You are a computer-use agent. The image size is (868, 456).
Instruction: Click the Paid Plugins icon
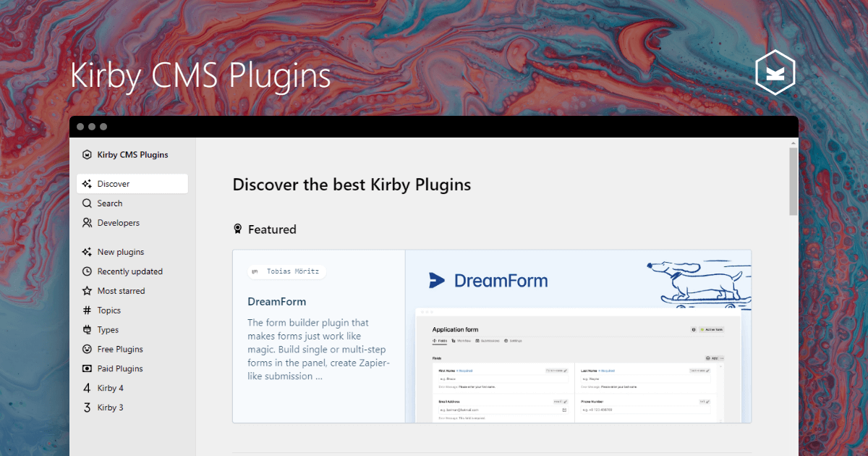coord(88,368)
